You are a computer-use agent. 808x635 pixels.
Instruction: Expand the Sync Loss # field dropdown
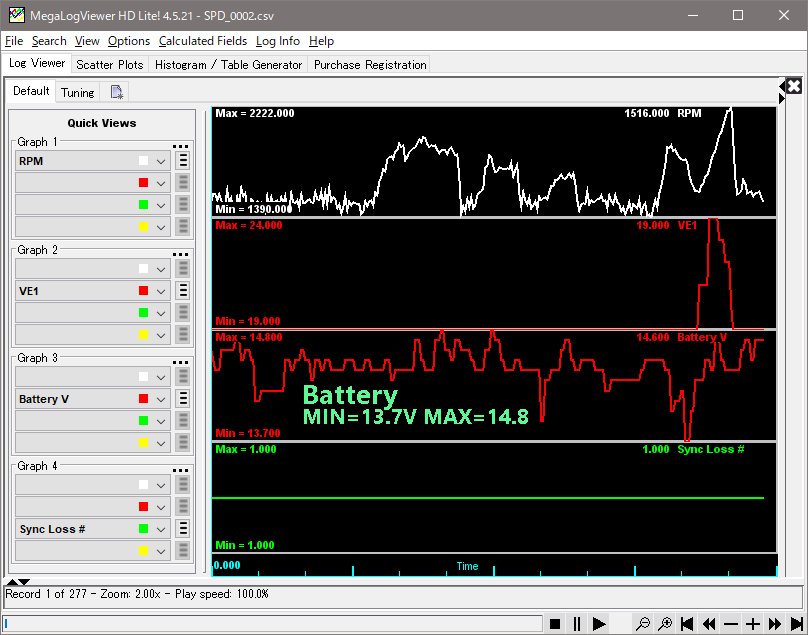[x=161, y=529]
